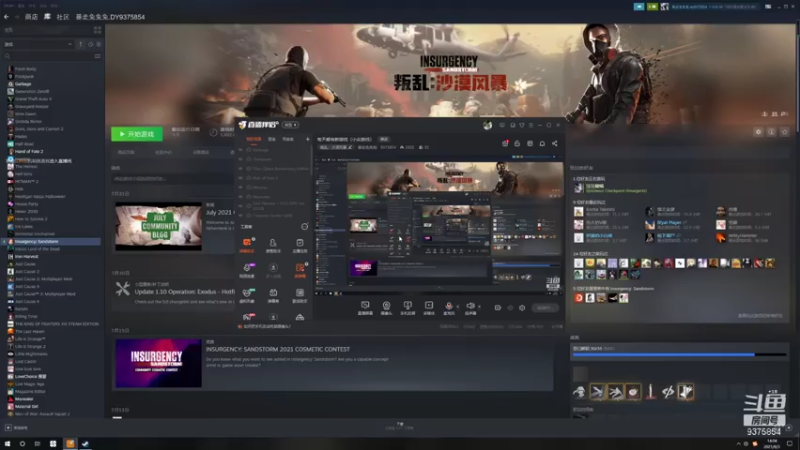Toggle eye for Titan Quest Anniversary Edition source
Viewport: 800px width, 450px height.
[x=241, y=168]
